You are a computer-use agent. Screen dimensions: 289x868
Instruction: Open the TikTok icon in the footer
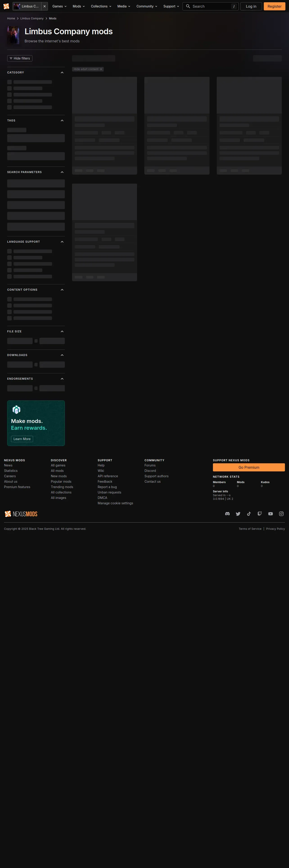pos(249,514)
